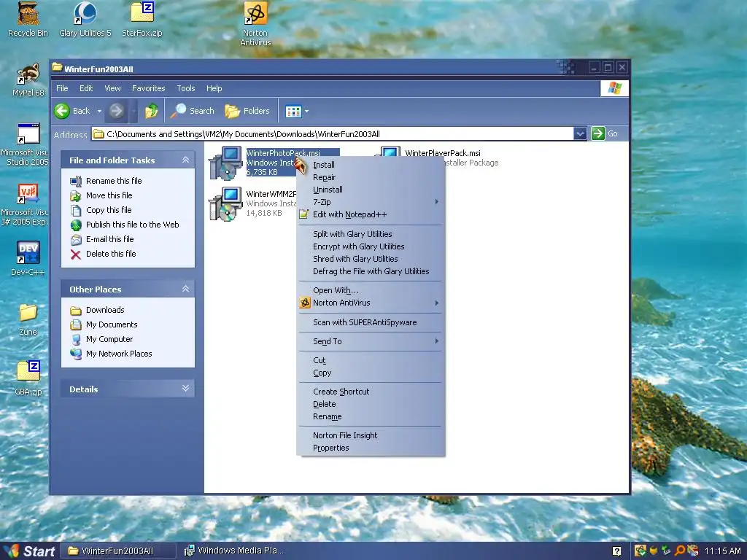
Task: Open the View menu
Action: [x=112, y=88]
